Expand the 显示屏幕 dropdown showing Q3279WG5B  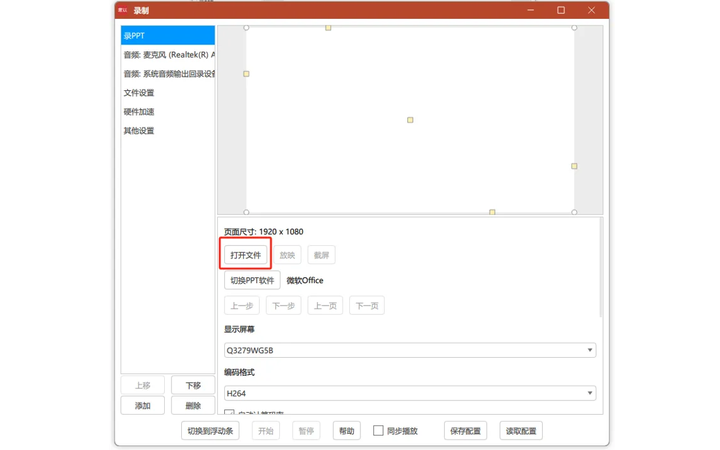410,350
